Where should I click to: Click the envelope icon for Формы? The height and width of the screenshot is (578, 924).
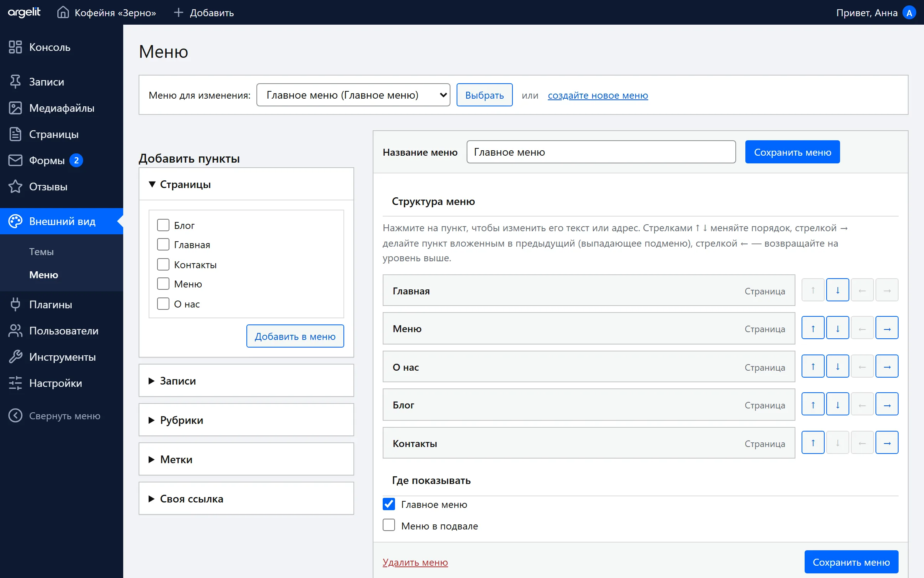(15, 160)
